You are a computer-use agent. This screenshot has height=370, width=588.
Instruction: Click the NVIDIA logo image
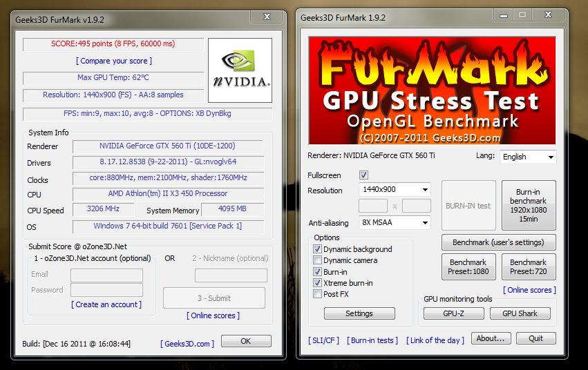240,70
